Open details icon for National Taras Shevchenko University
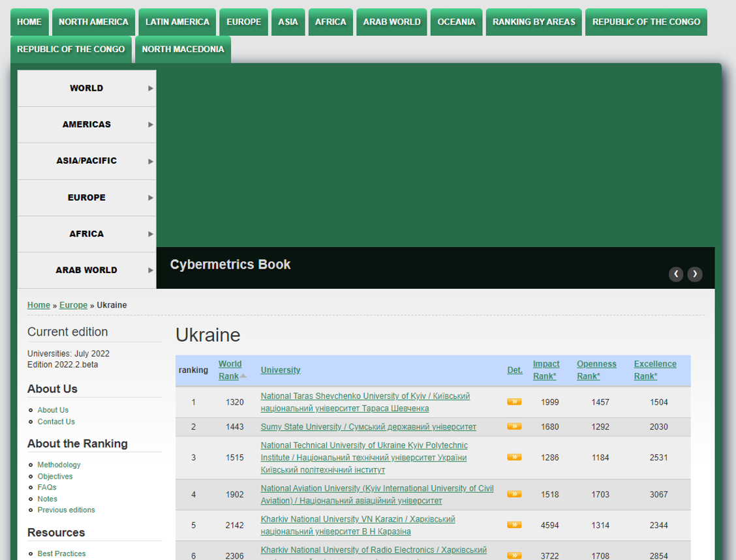 click(514, 402)
